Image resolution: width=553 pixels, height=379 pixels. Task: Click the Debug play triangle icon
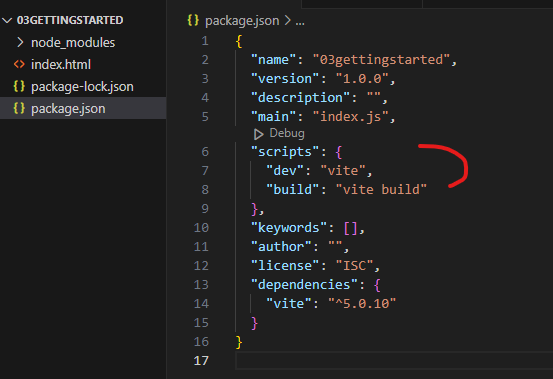coord(259,134)
